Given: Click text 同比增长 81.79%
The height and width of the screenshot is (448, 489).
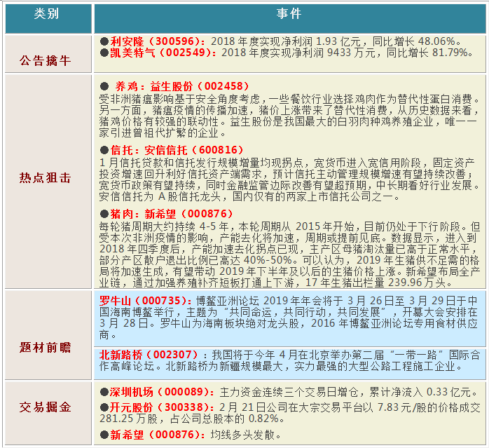Looking at the screenshot, I should click(x=427, y=53).
